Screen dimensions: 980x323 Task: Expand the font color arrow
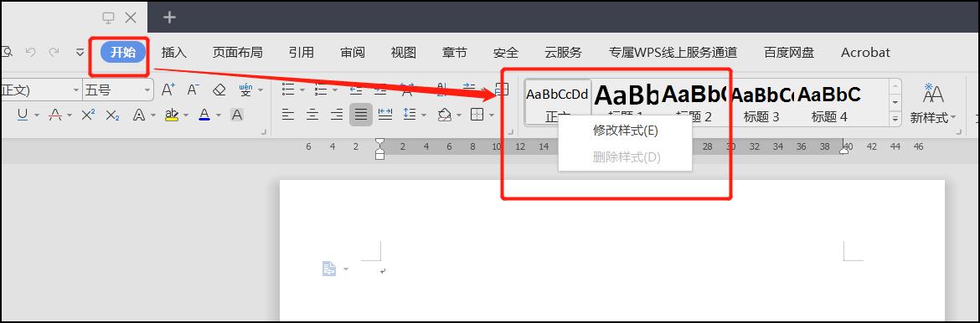coord(219,115)
